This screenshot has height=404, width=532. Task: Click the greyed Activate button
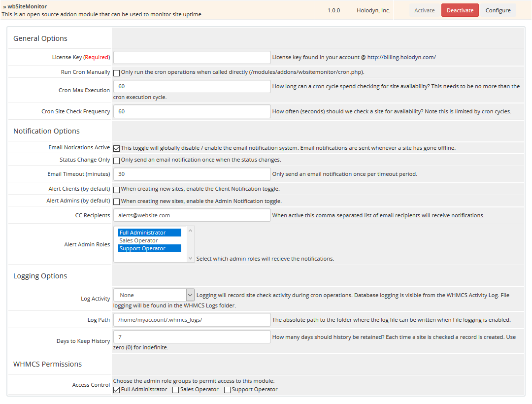(x=424, y=10)
